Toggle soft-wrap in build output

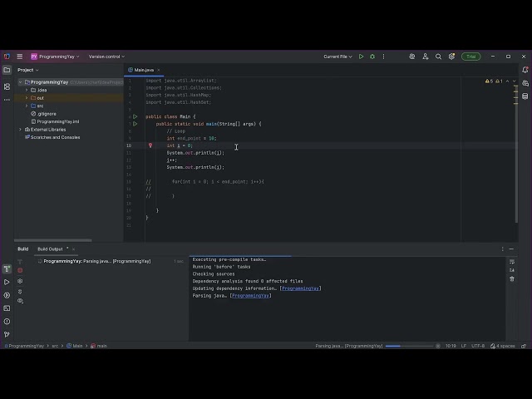click(x=512, y=262)
